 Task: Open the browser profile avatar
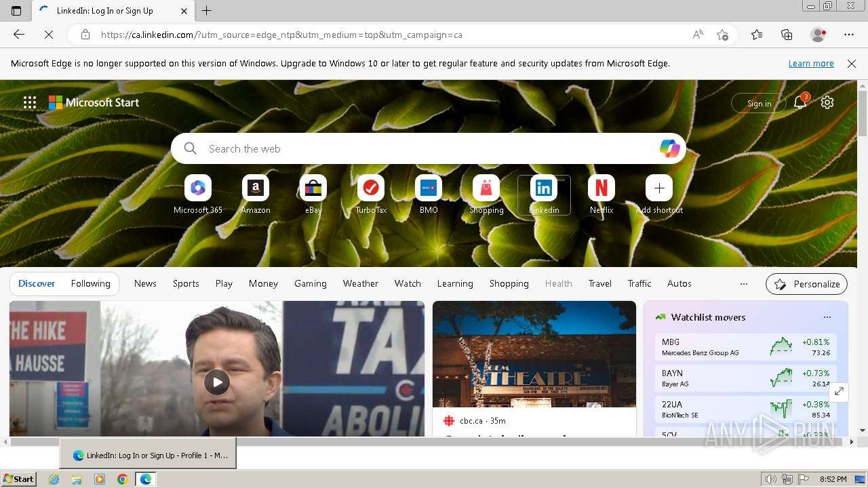pos(818,35)
